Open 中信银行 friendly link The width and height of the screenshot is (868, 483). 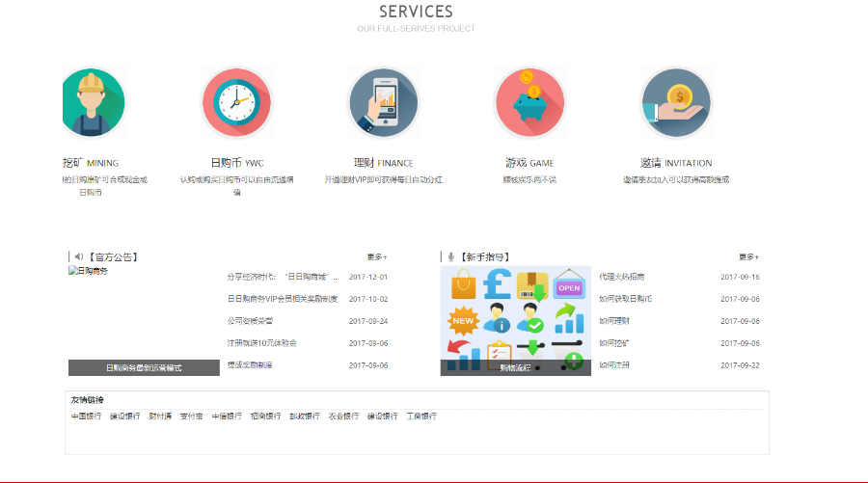pyautogui.click(x=227, y=416)
